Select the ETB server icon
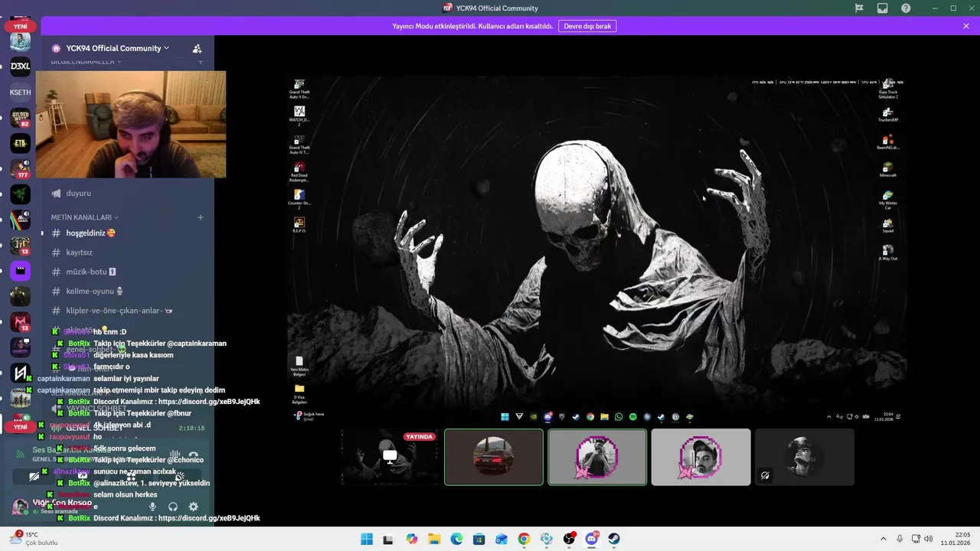This screenshot has width=980, height=551. tap(20, 143)
